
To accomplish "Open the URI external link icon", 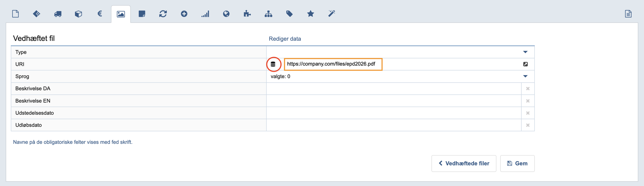I will coord(526,64).
